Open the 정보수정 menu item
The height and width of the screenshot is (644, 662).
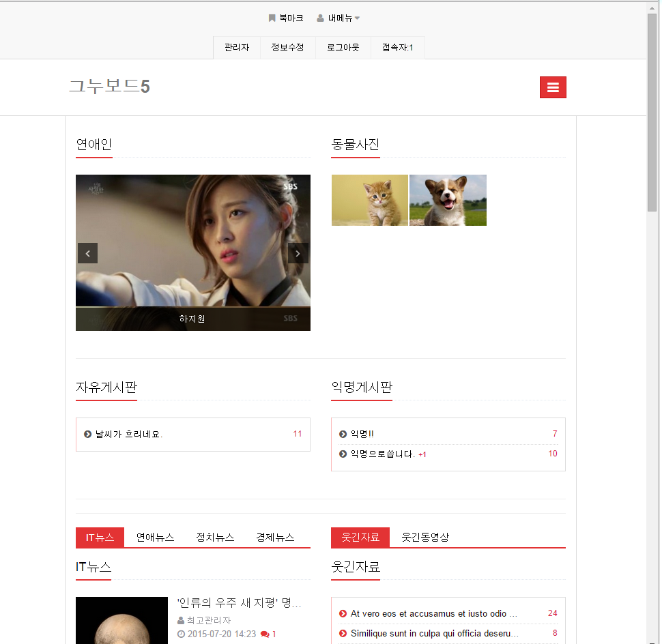pos(287,48)
